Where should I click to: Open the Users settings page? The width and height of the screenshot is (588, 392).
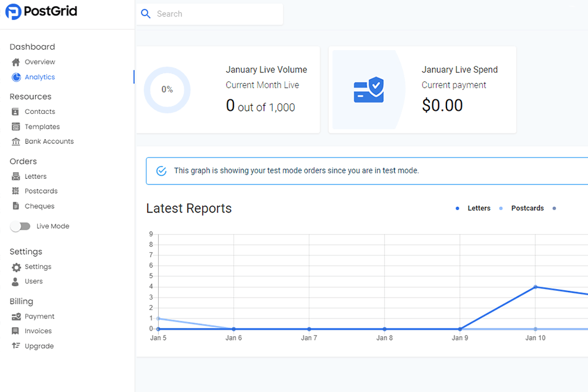[34, 281]
